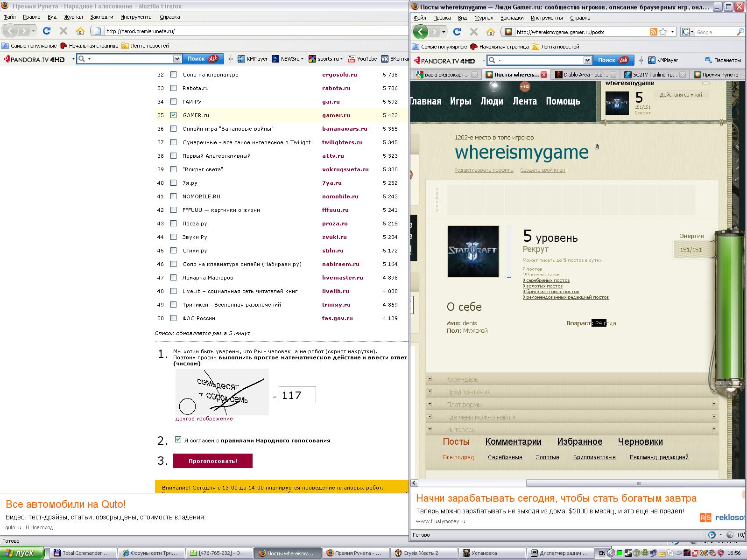Open the Избранное profile tab
The height and width of the screenshot is (560, 747).
point(579,441)
